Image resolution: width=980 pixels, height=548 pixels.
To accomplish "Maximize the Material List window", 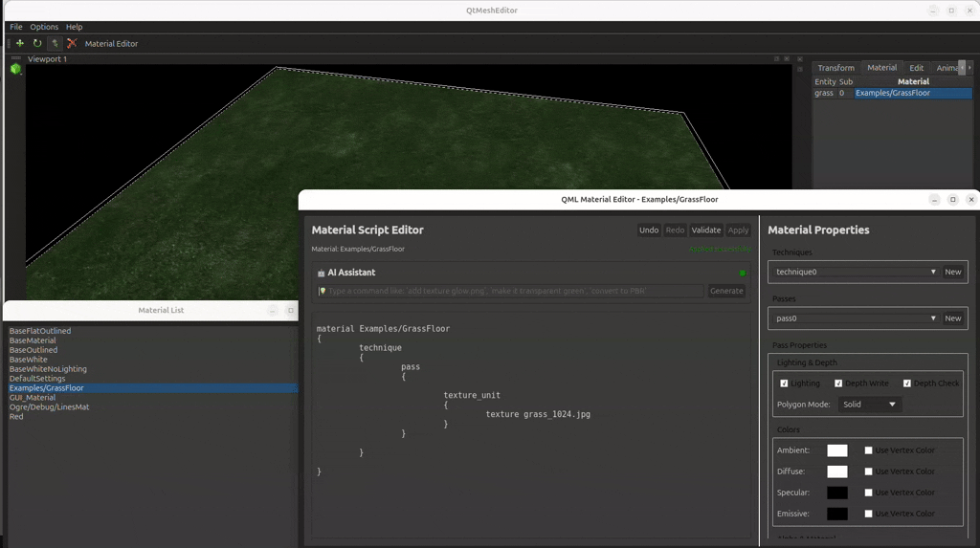I will pos(291,311).
